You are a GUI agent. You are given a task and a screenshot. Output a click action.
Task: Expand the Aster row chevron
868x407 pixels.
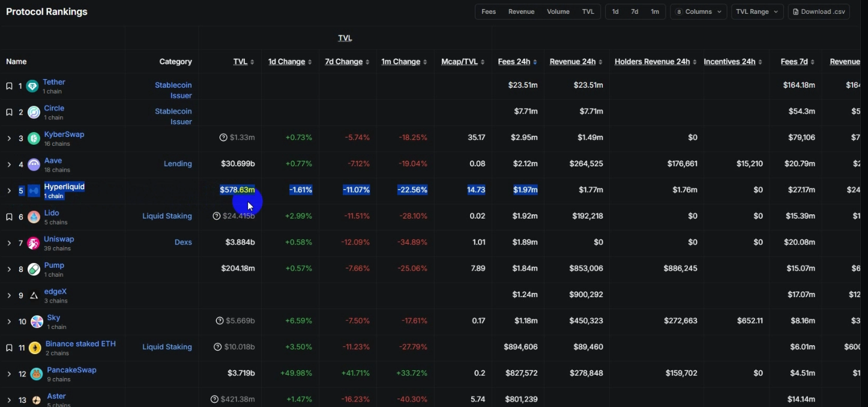(x=9, y=400)
